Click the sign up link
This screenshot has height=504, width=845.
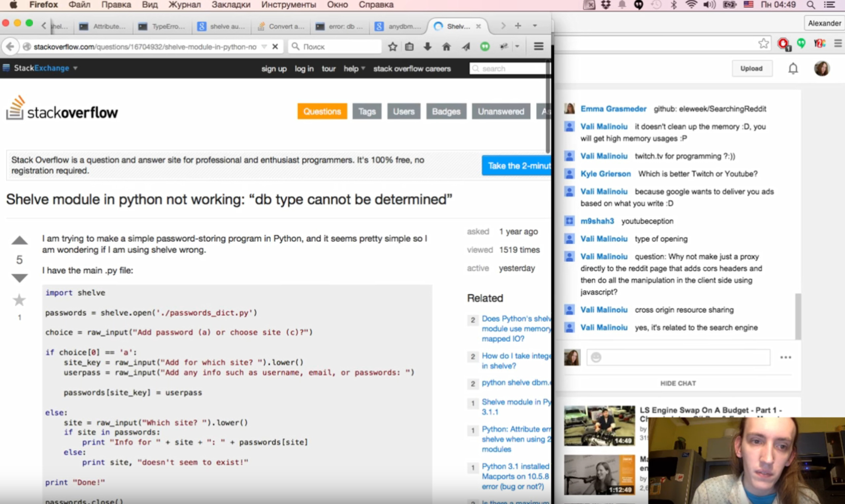[274, 69]
